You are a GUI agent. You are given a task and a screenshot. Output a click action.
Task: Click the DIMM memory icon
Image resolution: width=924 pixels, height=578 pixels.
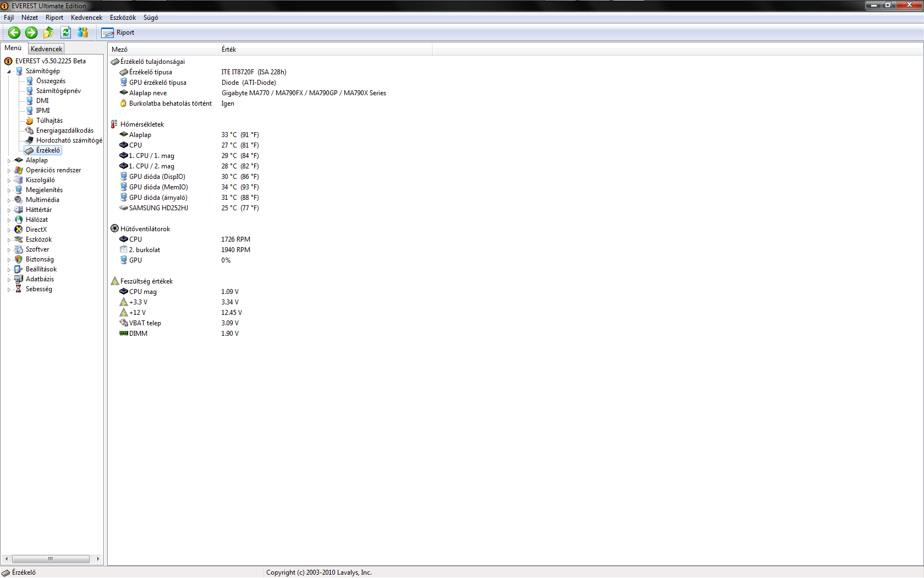coord(124,334)
